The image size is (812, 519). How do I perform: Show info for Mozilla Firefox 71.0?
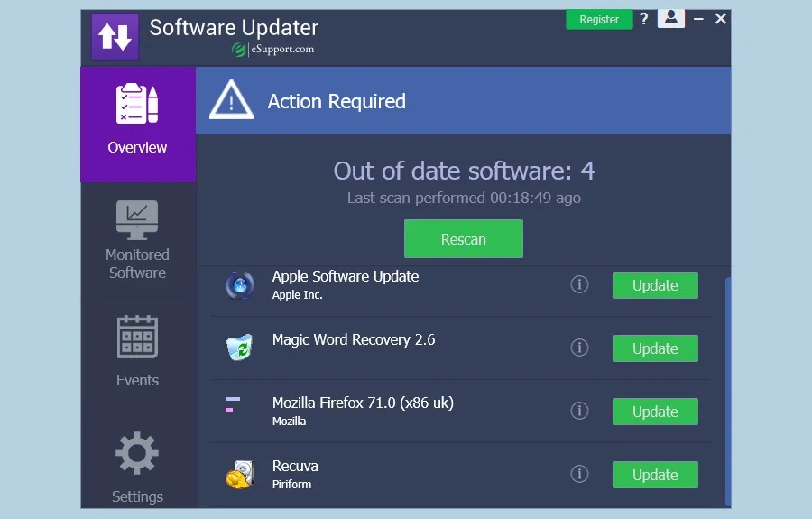click(579, 411)
